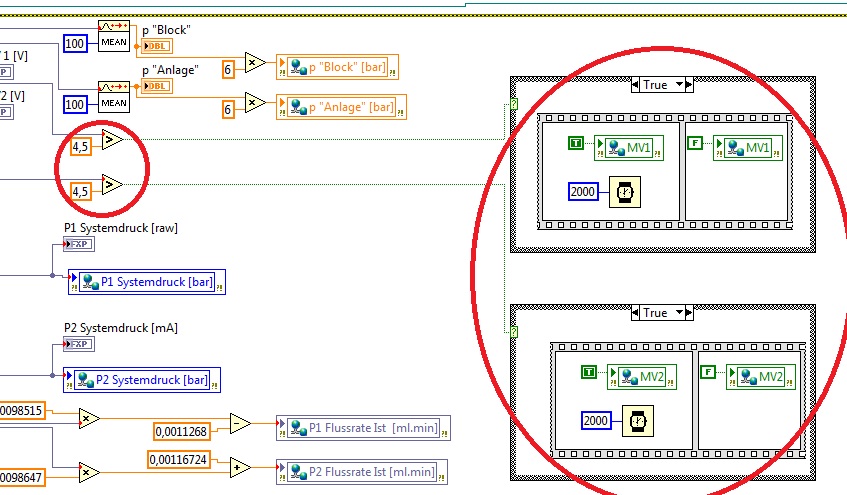847x495 pixels.
Task: Go to previous case in lower case structure
Action: point(635,313)
